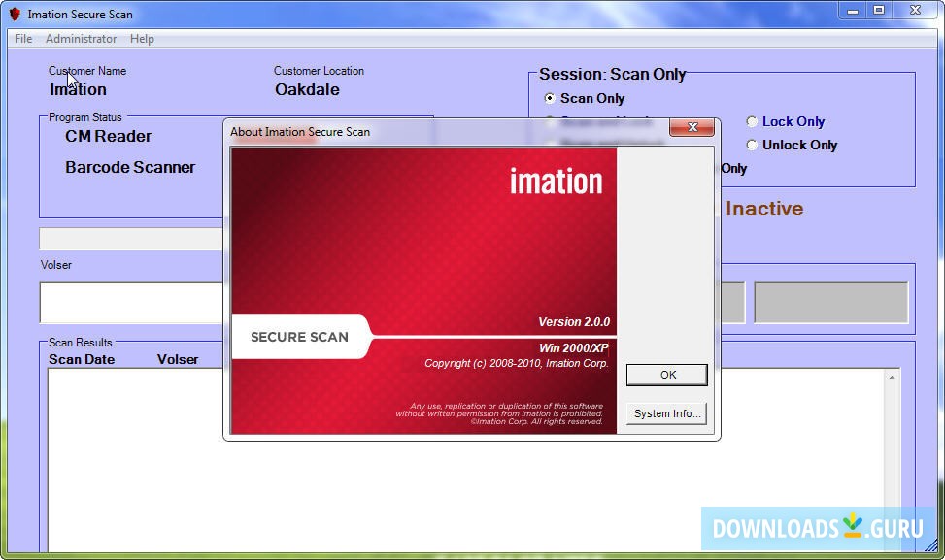945x560 pixels.
Task: Switch session to Unlock Only
Action: 753,145
